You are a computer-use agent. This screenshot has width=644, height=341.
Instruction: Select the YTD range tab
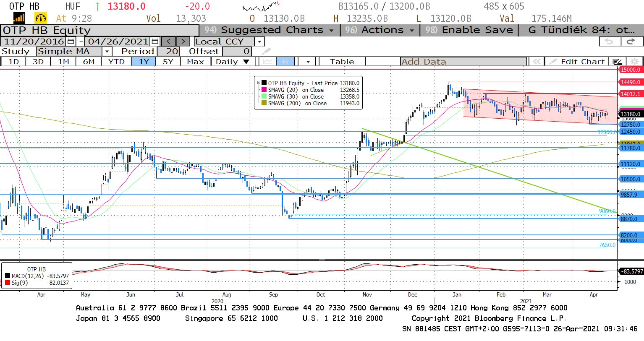116,62
